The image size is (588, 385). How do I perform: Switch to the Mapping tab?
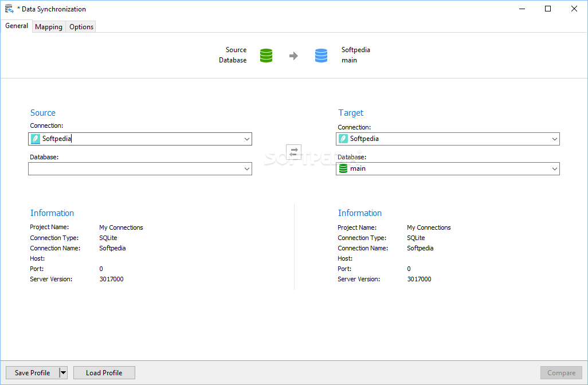[49, 26]
